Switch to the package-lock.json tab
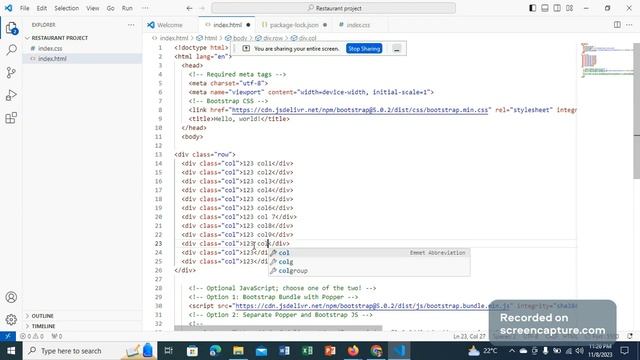The image size is (640, 360). click(294, 25)
